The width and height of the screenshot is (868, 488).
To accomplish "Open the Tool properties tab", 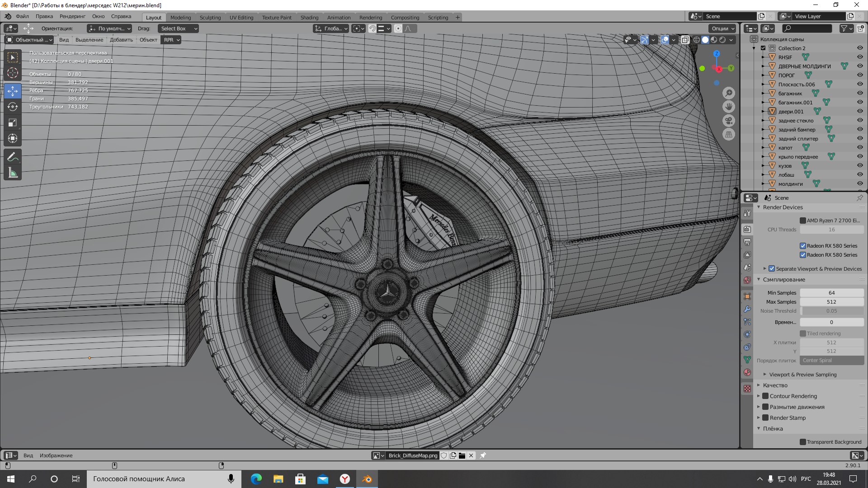I will point(747,213).
